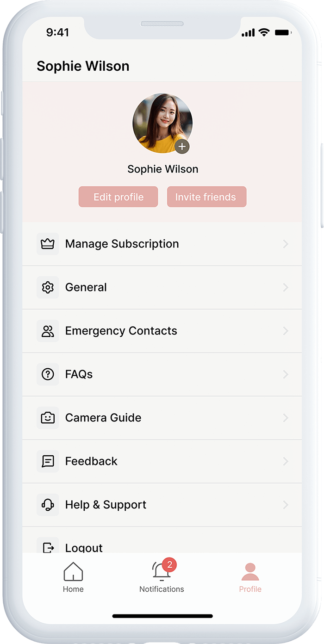Tap the people icon for Emergency Contacts

point(48,331)
